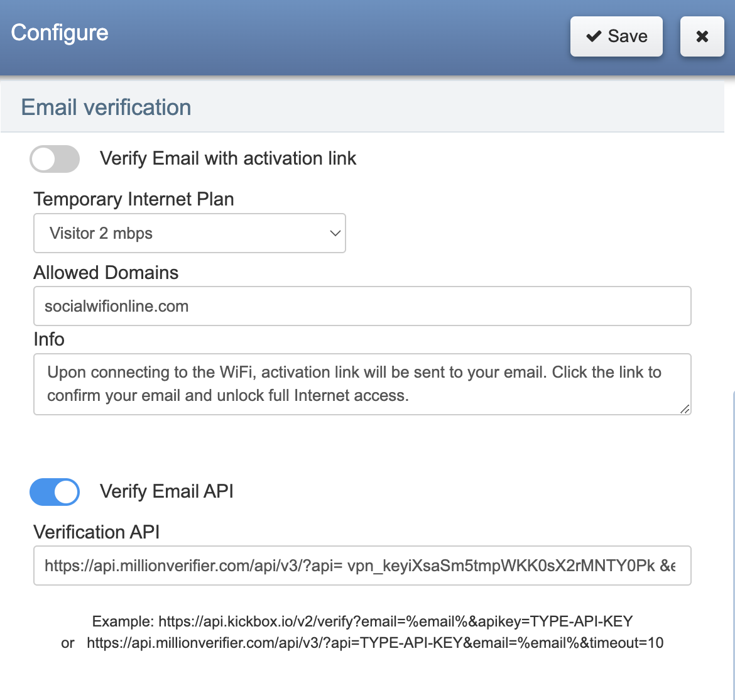Screen dimensions: 735x700
Task: Click the checkmark icon inside the Save button
Action: click(x=594, y=36)
